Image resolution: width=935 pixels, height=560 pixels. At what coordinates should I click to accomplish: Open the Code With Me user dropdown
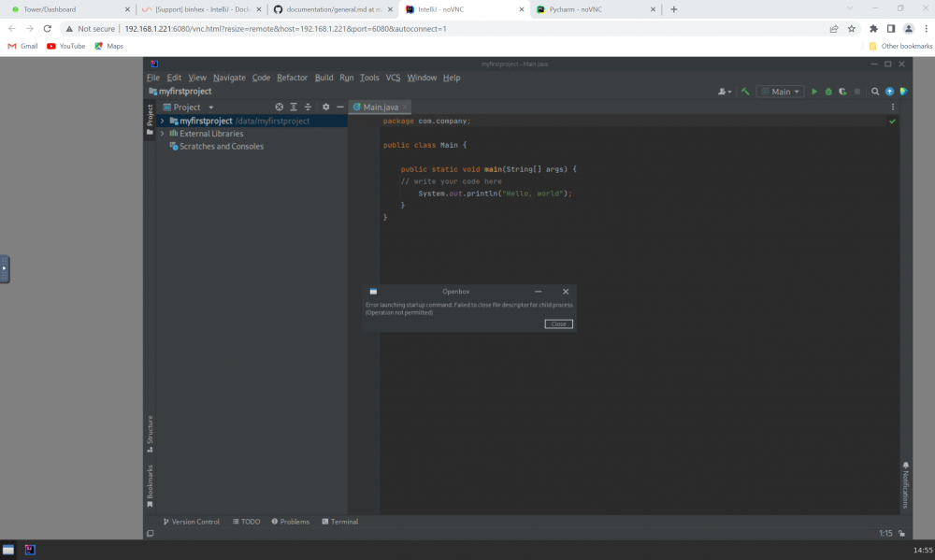[725, 92]
